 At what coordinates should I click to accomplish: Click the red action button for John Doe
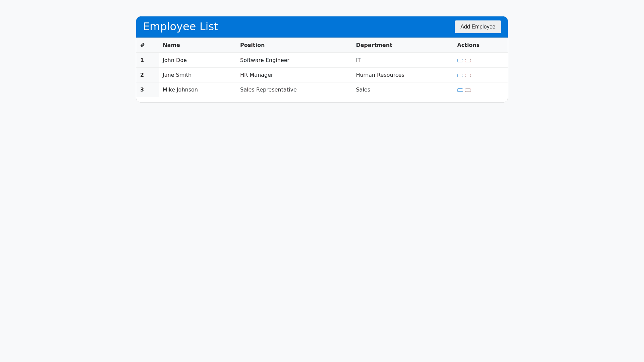click(x=468, y=61)
